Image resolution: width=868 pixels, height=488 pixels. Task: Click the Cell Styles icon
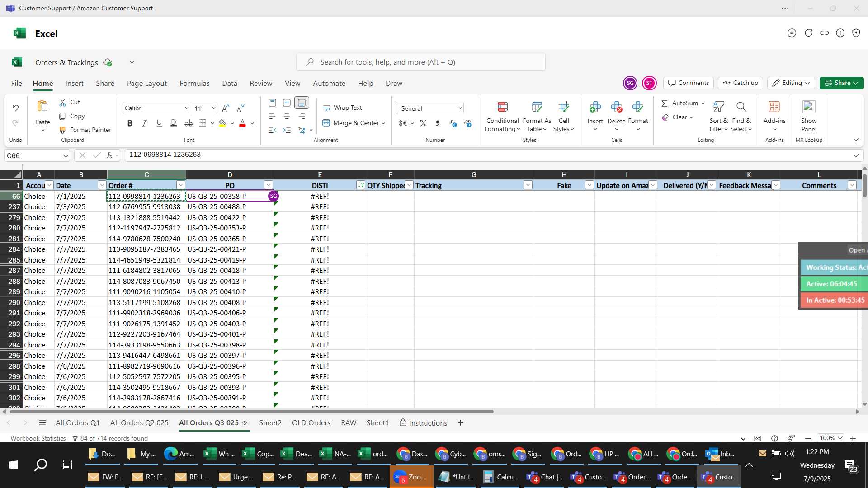(x=563, y=107)
